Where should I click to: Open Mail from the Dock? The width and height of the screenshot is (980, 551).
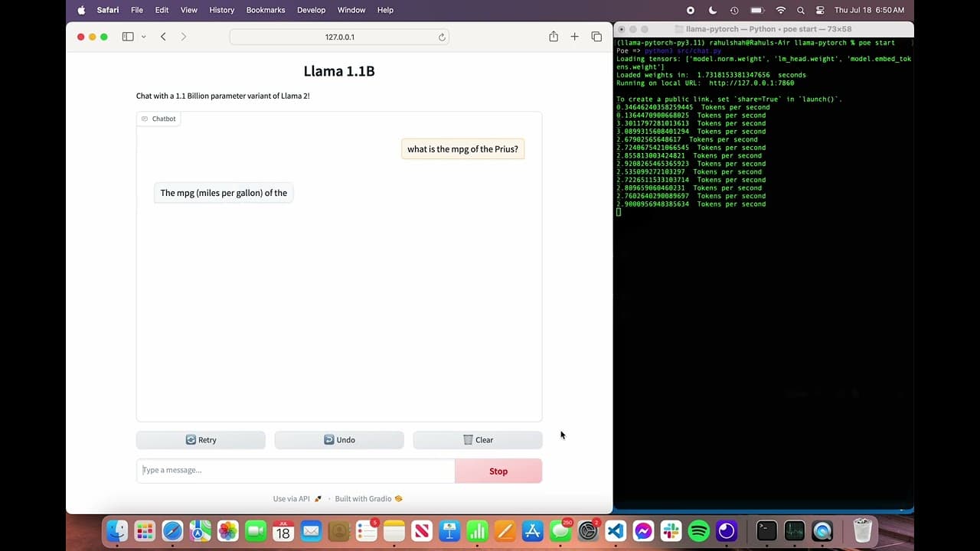(311, 530)
